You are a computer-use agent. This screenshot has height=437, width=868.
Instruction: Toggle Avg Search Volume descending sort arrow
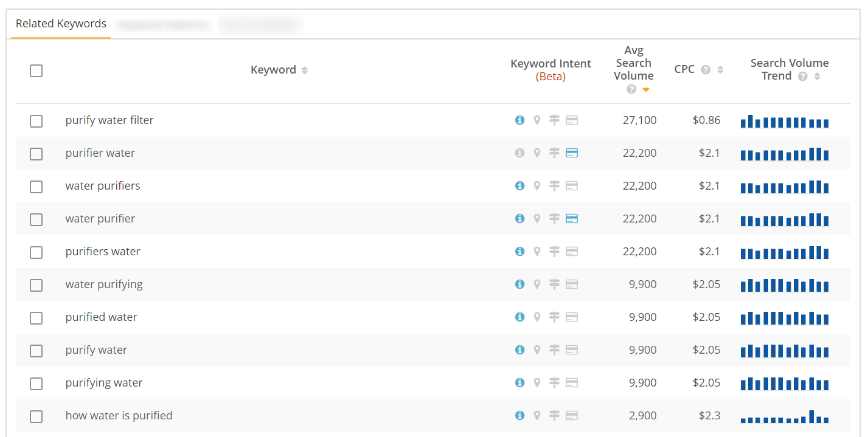click(x=646, y=90)
